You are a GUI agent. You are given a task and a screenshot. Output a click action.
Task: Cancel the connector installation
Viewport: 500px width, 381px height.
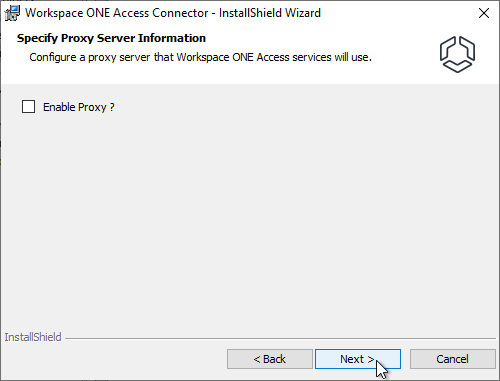pos(452,359)
